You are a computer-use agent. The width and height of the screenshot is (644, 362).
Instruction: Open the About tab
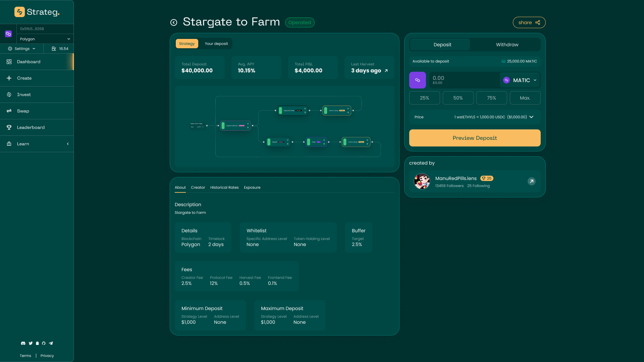click(180, 187)
